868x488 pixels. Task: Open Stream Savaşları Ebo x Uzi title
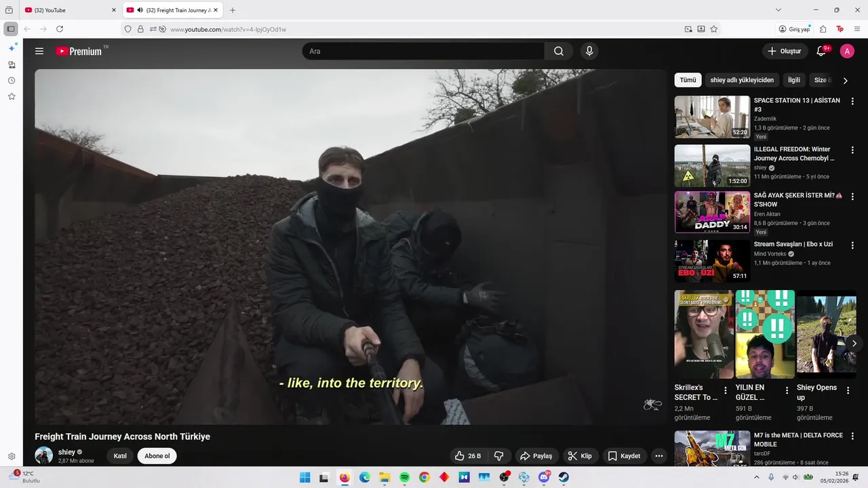coord(793,244)
